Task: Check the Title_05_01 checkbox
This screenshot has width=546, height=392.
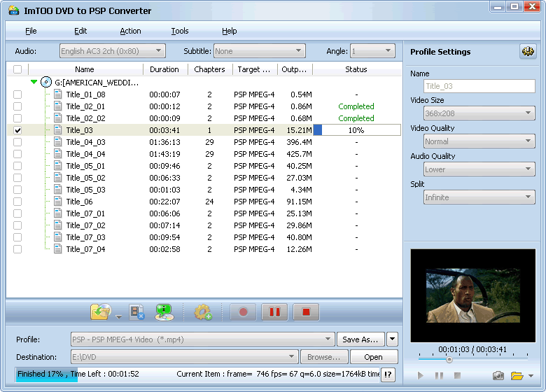Action: [17, 166]
